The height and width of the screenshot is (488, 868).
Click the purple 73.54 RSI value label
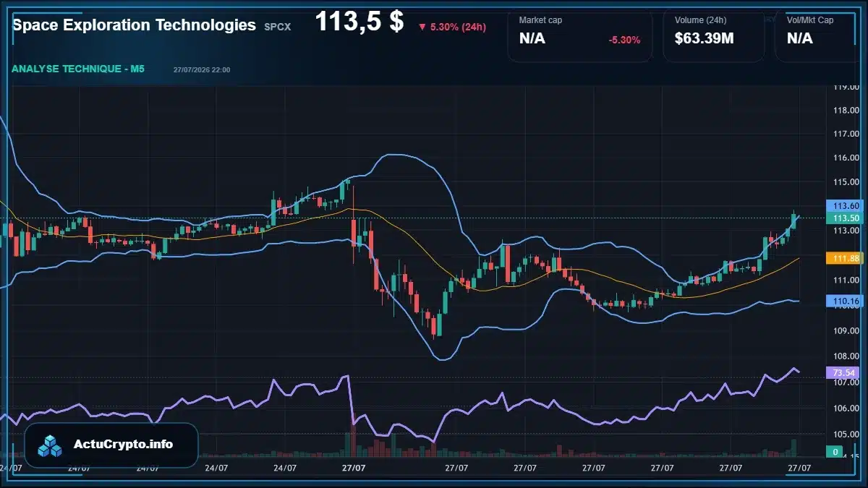(x=845, y=373)
